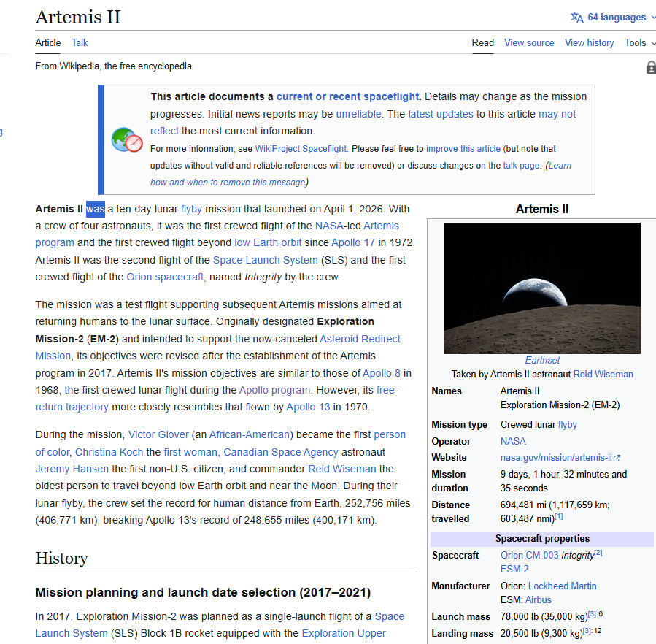Open the Space Launch System link
This screenshot has width=656, height=644.
(265, 259)
